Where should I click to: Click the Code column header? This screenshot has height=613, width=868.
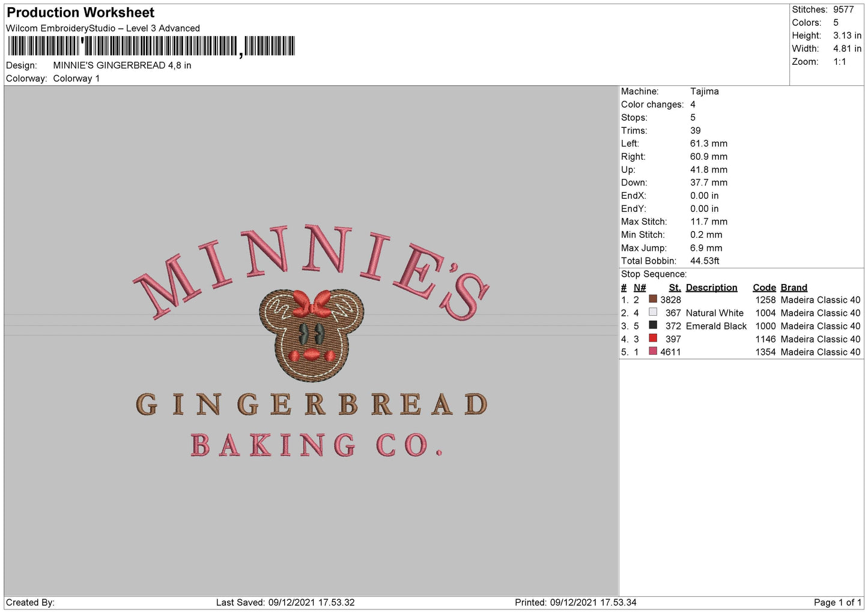[764, 288]
